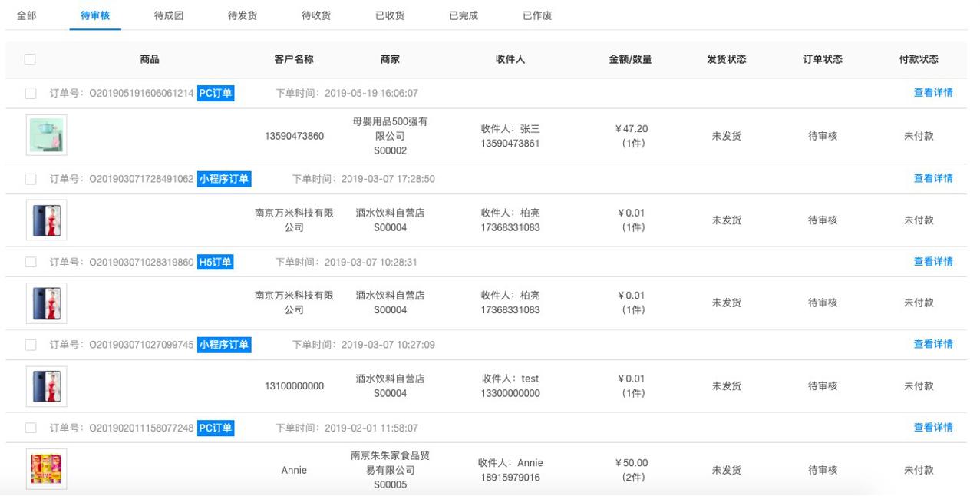Open the 待发货 tab
The image size is (980, 496).
coord(243,15)
